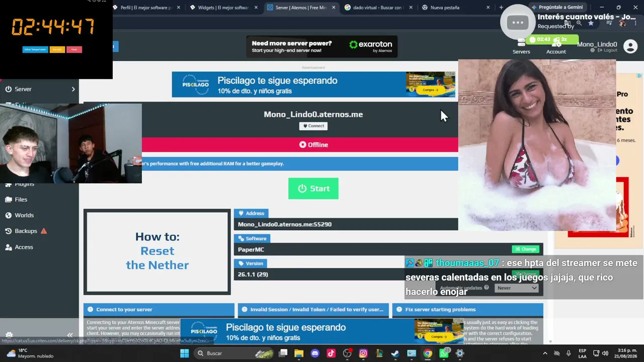The width and height of the screenshot is (644, 362).
Task: Close the Nueva pestaña tab
Action: (488, 8)
